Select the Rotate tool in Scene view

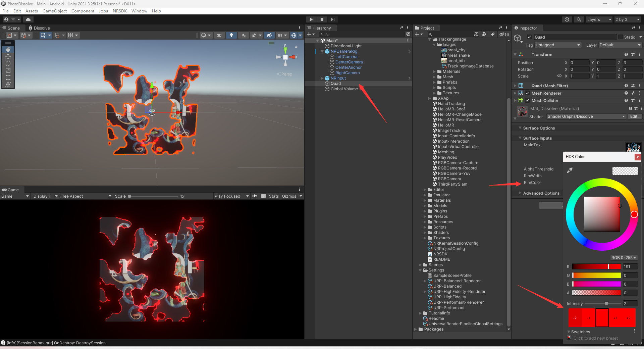pyautogui.click(x=8, y=63)
